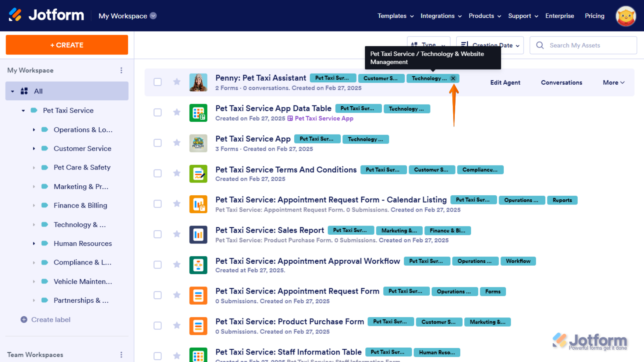Open the user avatar profile menu

[625, 16]
